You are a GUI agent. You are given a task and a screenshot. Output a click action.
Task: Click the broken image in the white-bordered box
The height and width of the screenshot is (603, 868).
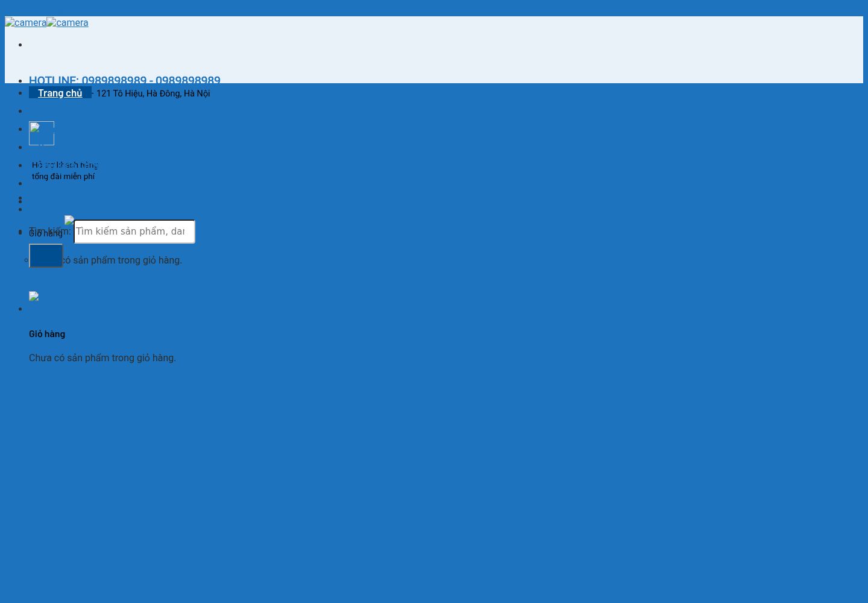pyautogui.click(x=42, y=133)
